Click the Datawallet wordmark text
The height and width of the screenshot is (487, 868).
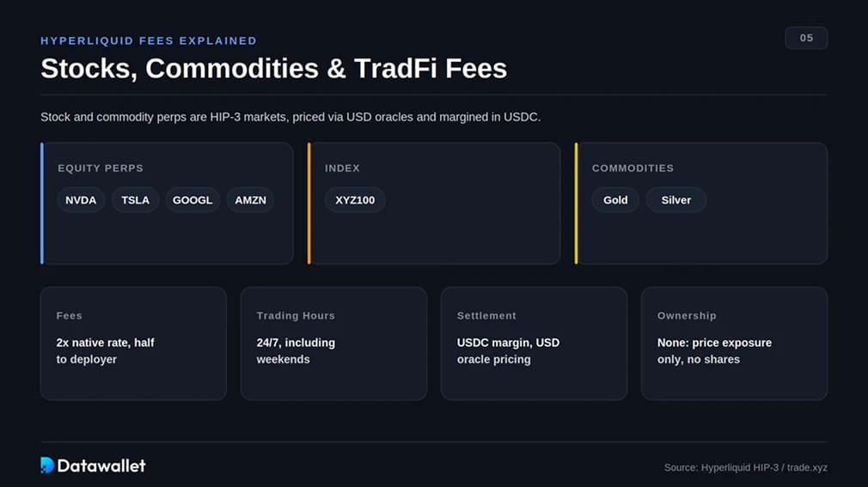click(101, 466)
